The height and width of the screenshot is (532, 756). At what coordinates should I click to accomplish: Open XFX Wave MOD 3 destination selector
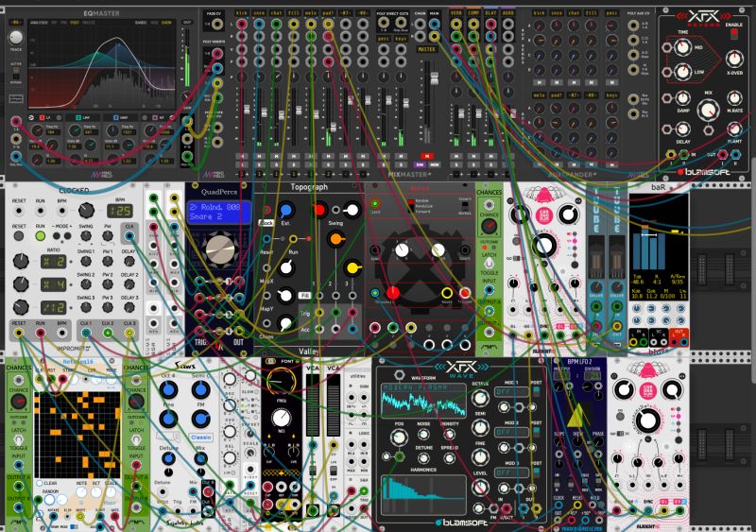tap(510, 473)
